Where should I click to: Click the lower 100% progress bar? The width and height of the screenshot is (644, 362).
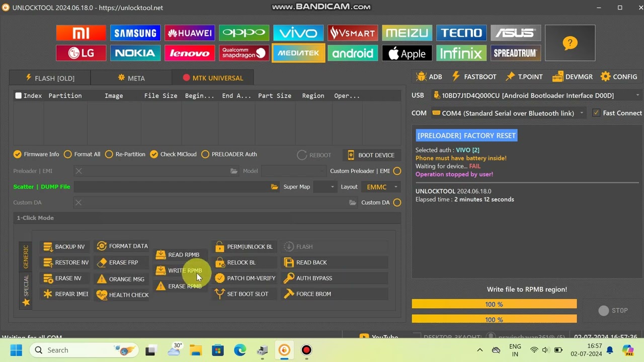(494, 319)
